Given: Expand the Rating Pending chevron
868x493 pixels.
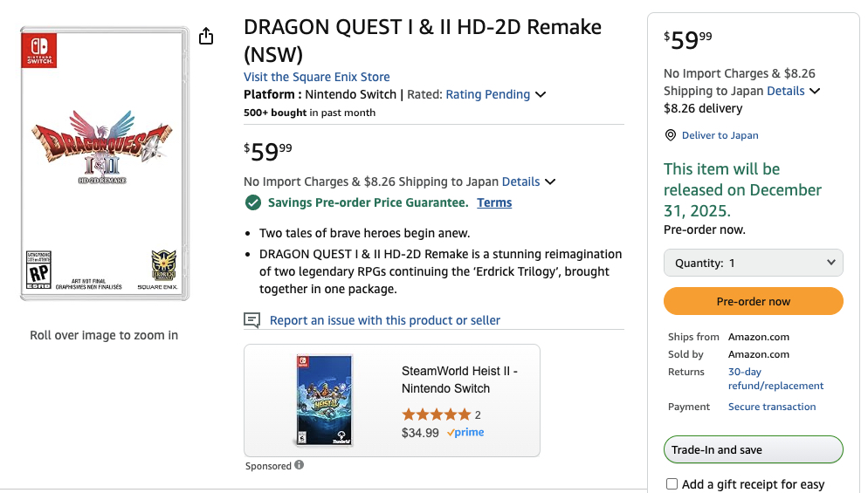Looking at the screenshot, I should tap(541, 94).
